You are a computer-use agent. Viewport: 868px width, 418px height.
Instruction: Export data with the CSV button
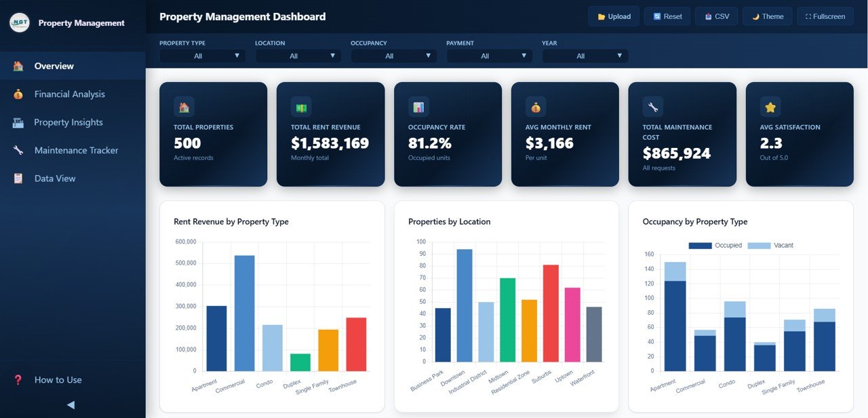716,16
